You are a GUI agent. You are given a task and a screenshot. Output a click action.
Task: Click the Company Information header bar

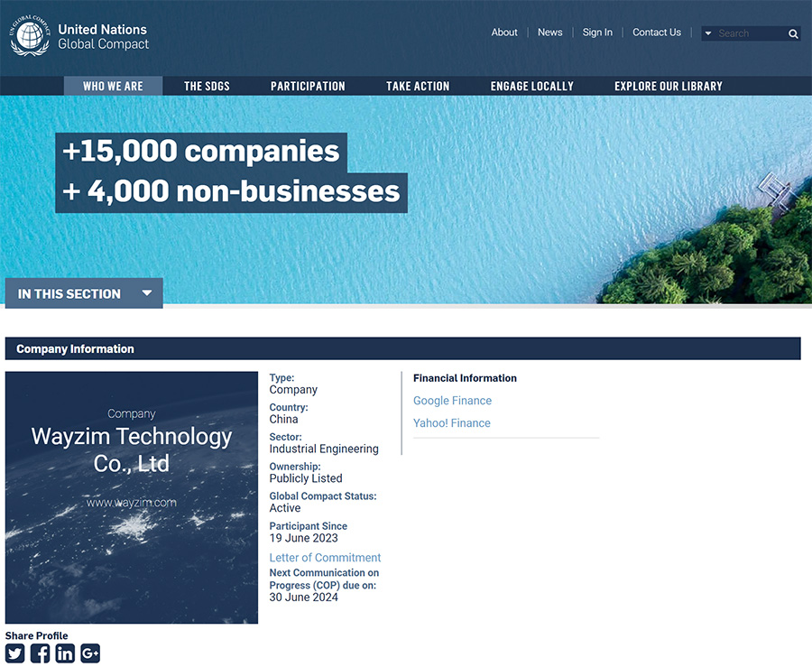click(x=403, y=348)
